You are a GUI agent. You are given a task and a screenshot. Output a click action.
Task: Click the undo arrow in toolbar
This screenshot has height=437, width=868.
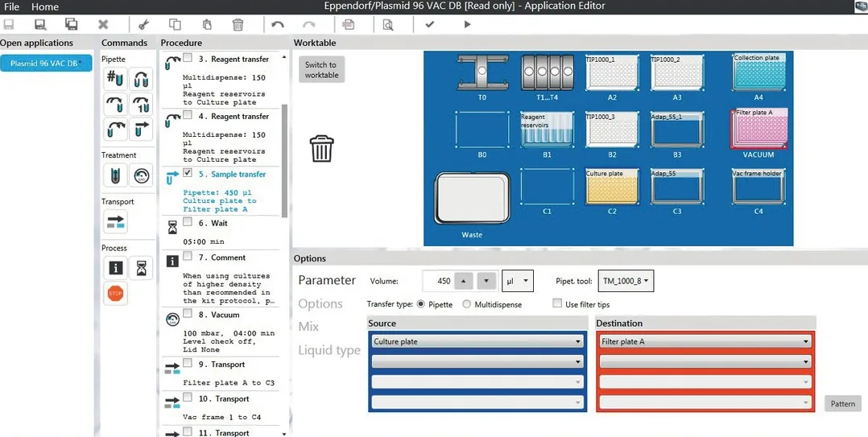coord(278,24)
